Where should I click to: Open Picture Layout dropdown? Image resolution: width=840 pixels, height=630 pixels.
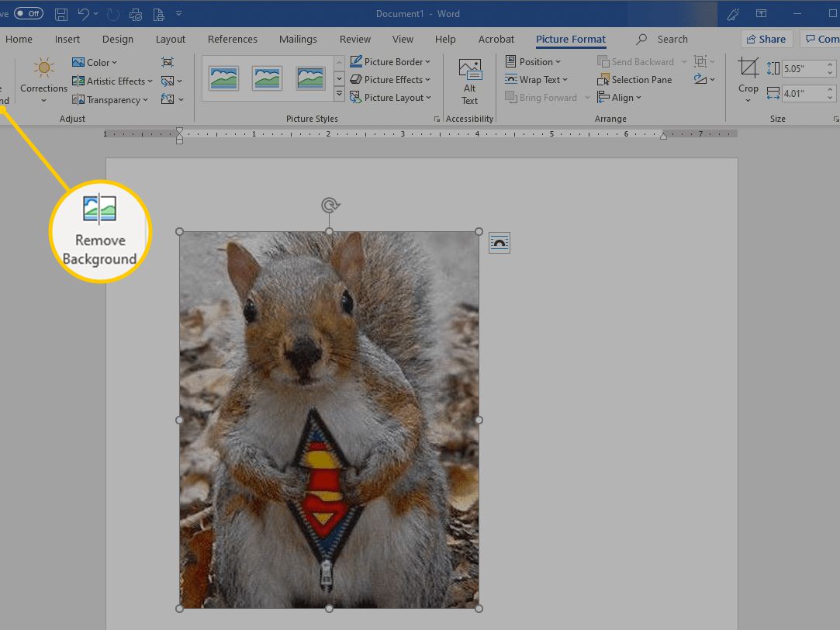click(x=390, y=98)
